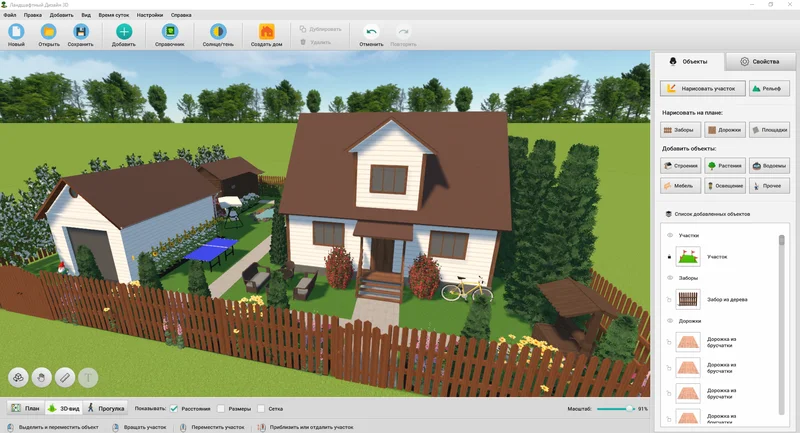Viewport: 800px width, 433px height.
Task: Click the green plus Добавить toolbar icon
Action: tap(123, 32)
